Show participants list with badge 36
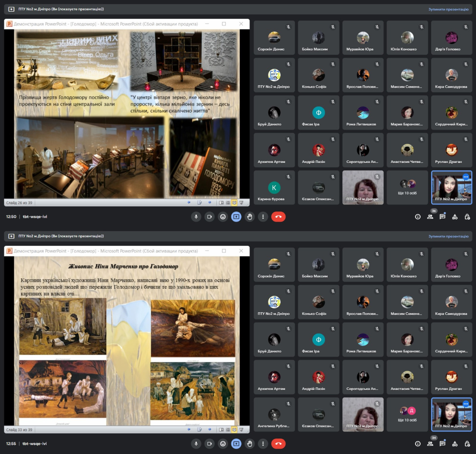 click(x=430, y=217)
